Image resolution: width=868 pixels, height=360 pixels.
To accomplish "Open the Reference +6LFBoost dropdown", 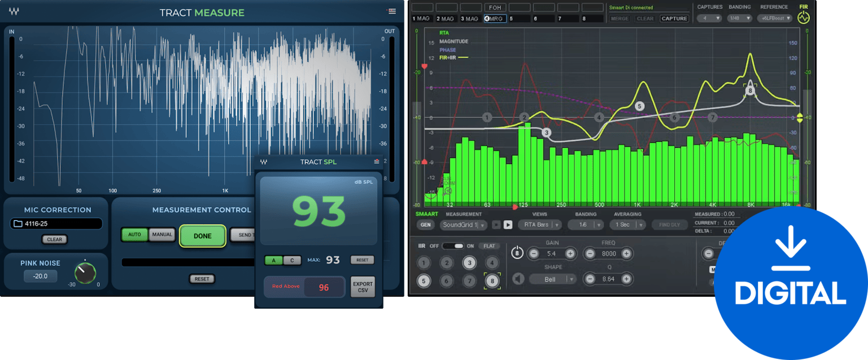I will coord(775,18).
